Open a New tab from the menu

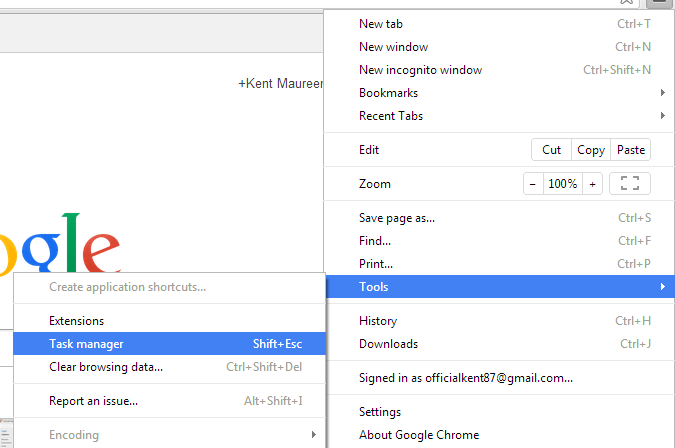click(499, 24)
